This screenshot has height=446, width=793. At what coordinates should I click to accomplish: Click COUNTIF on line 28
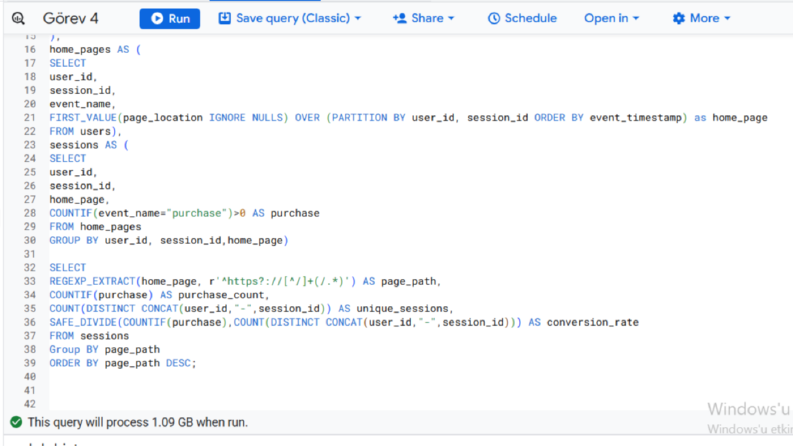click(71, 213)
